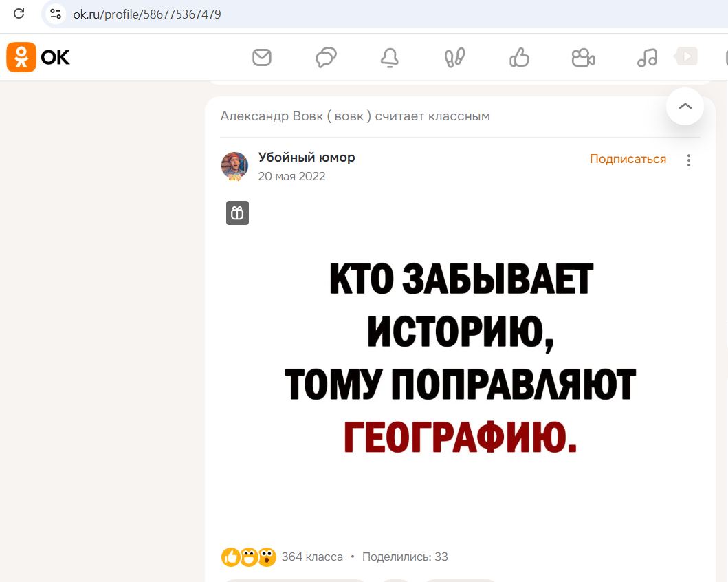
Task: Open the Music note icon
Action: [x=647, y=58]
